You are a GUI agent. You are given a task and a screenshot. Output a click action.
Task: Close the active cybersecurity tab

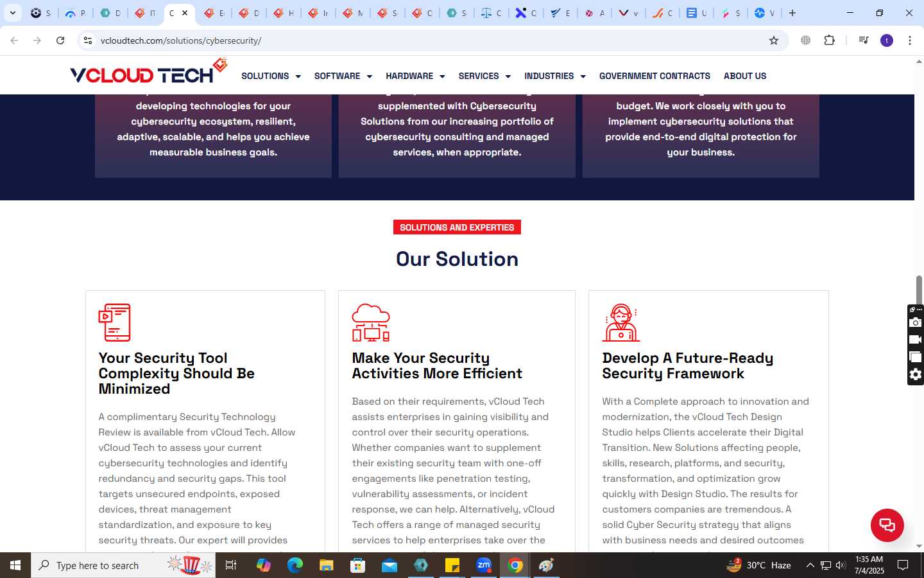(x=185, y=13)
